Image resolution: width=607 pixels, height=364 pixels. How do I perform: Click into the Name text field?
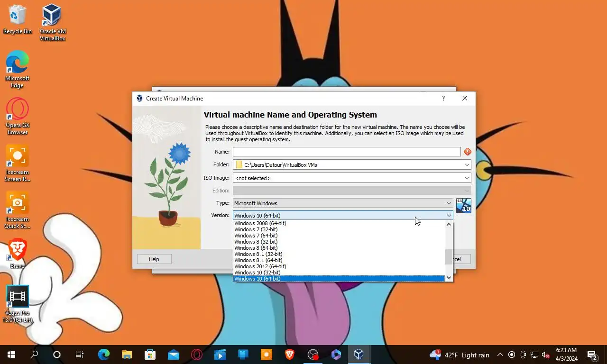pos(347,152)
